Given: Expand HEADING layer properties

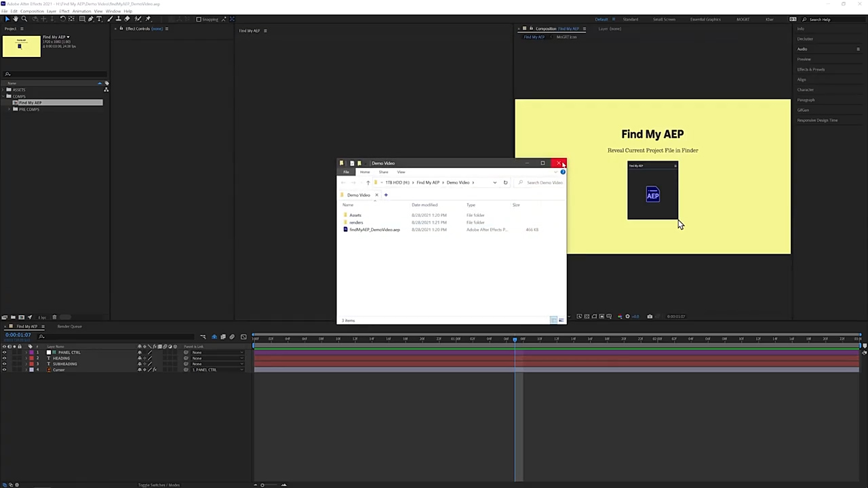Looking at the screenshot, I should [x=26, y=359].
